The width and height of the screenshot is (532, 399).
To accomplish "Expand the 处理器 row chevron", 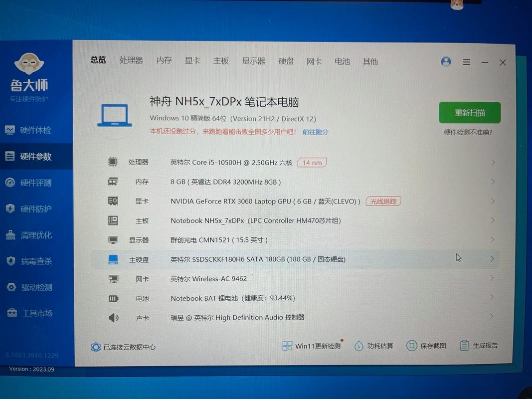I will point(493,162).
